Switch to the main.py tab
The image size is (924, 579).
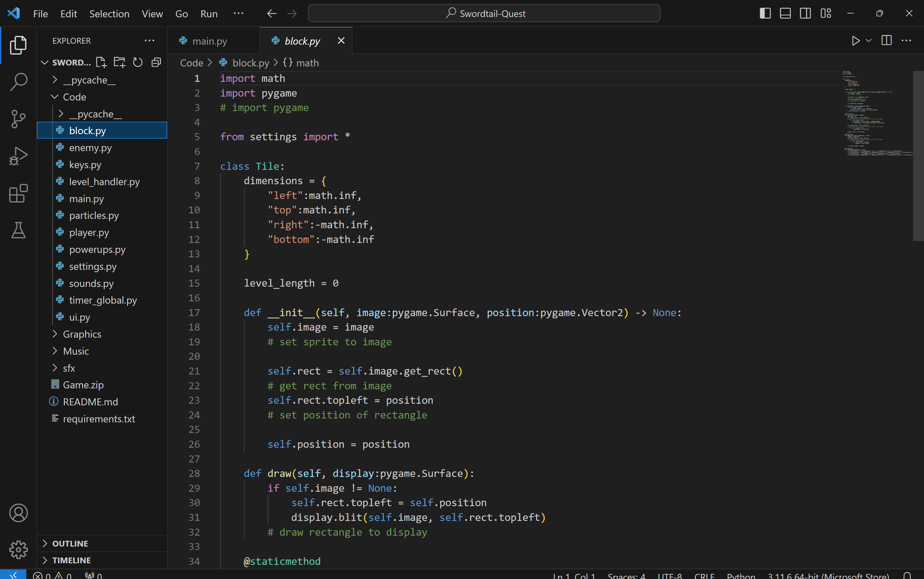tap(210, 41)
